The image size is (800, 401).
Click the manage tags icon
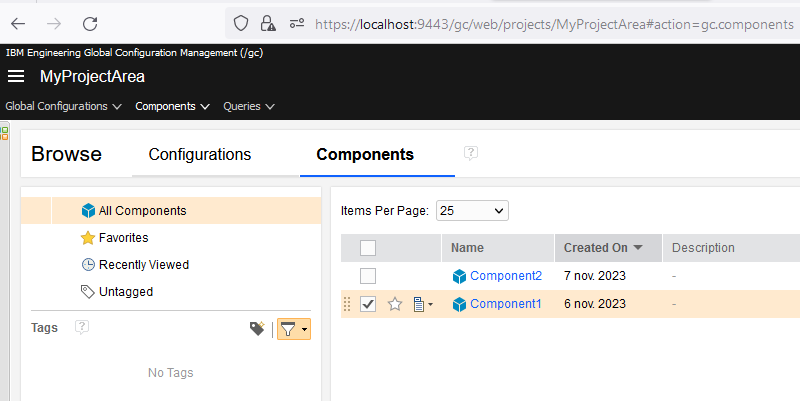(x=257, y=329)
